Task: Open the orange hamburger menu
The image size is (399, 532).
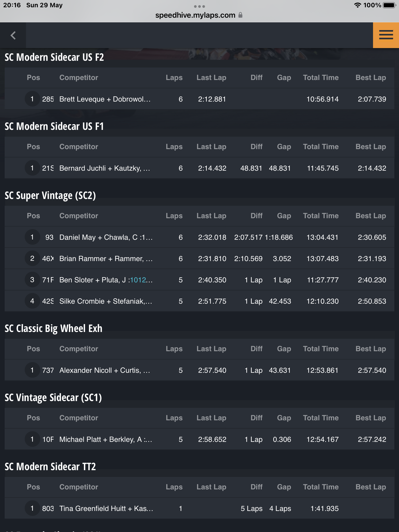Action: [x=386, y=35]
